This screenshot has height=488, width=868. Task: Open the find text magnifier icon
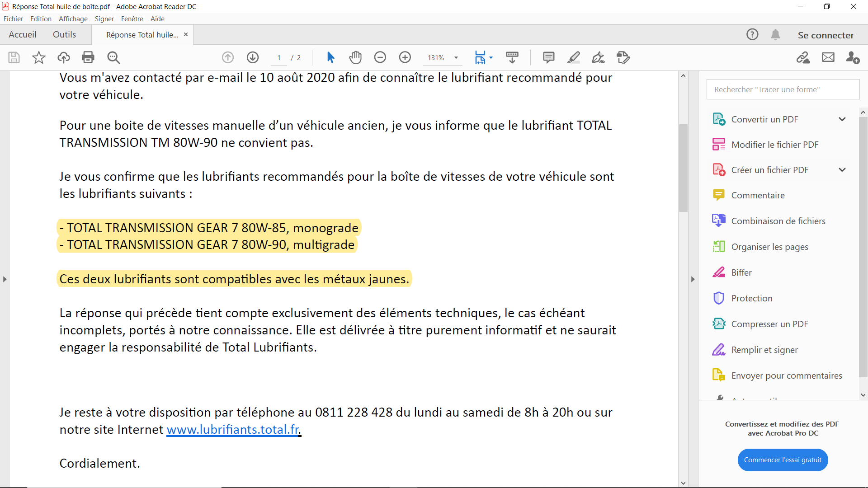pos(113,57)
